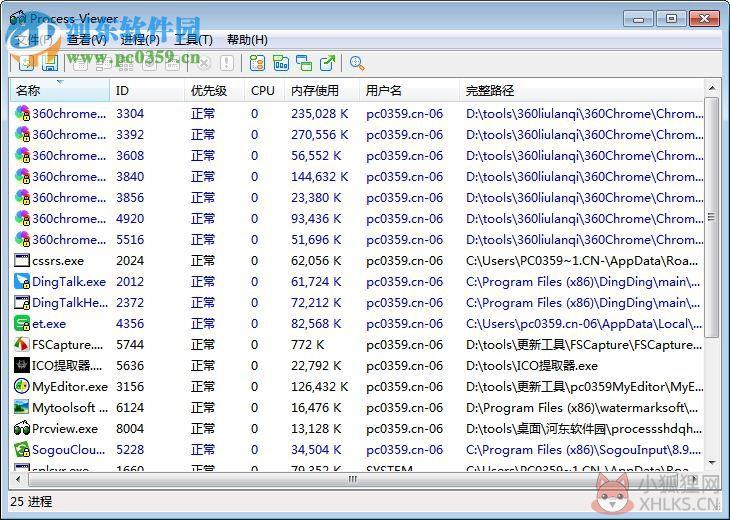Click the 正常 priority in row ID 5744

pyautogui.click(x=203, y=344)
